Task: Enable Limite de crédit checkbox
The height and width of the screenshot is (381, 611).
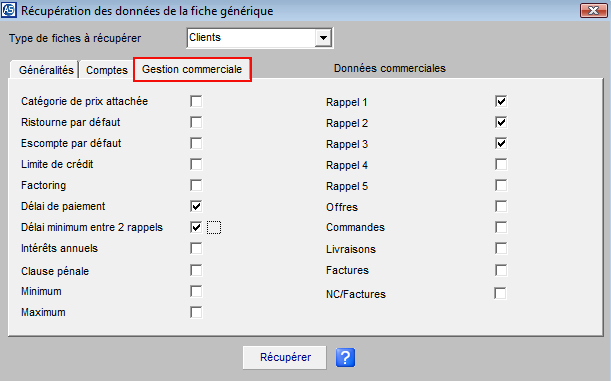Action: point(196,164)
